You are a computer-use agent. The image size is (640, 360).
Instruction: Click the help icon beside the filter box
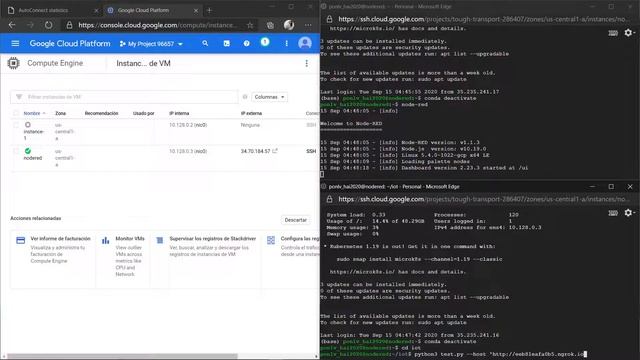[x=245, y=97]
